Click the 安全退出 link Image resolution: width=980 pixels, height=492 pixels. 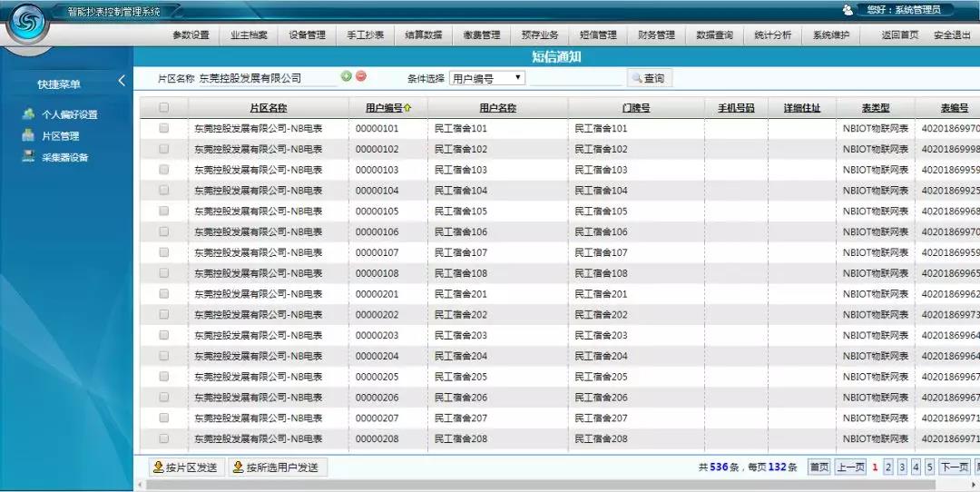coord(952,35)
